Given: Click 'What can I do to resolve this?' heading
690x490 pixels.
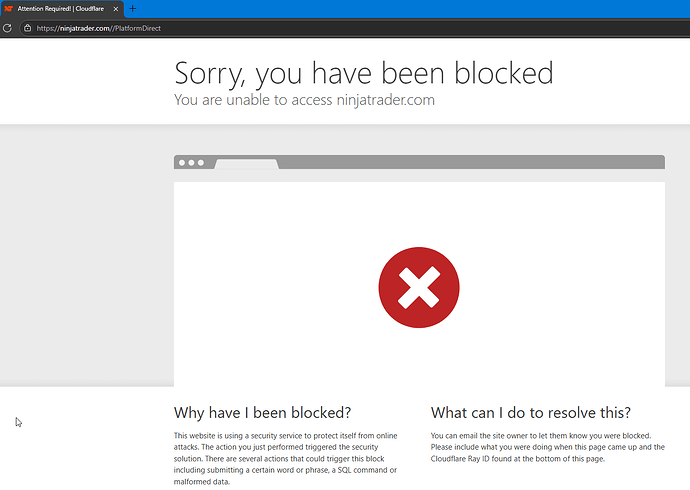Looking at the screenshot, I should pyautogui.click(x=531, y=413).
